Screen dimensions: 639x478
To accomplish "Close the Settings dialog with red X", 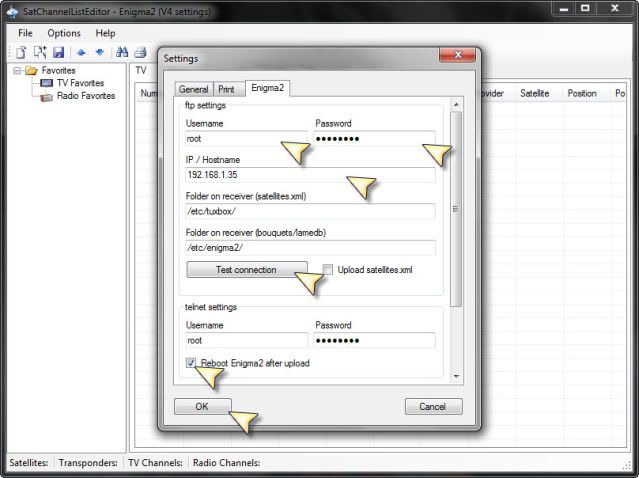I will tap(457, 55).
